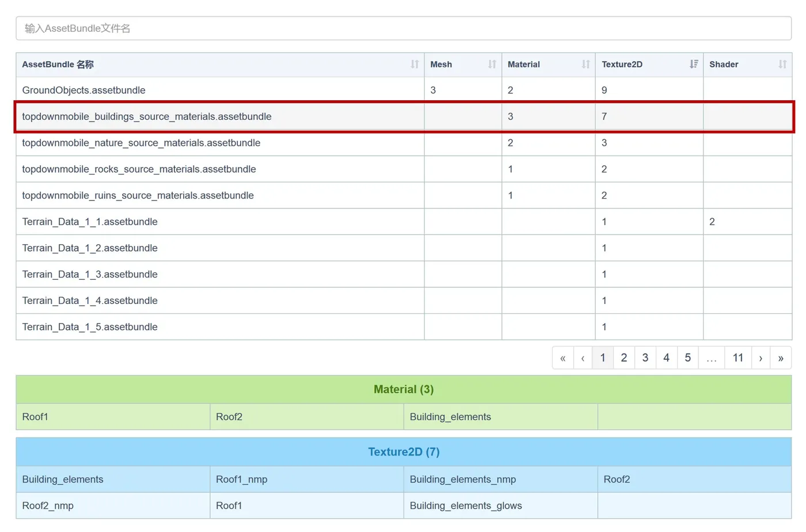The image size is (806, 532).
Task: Sort table by Material column icon
Action: point(586,64)
